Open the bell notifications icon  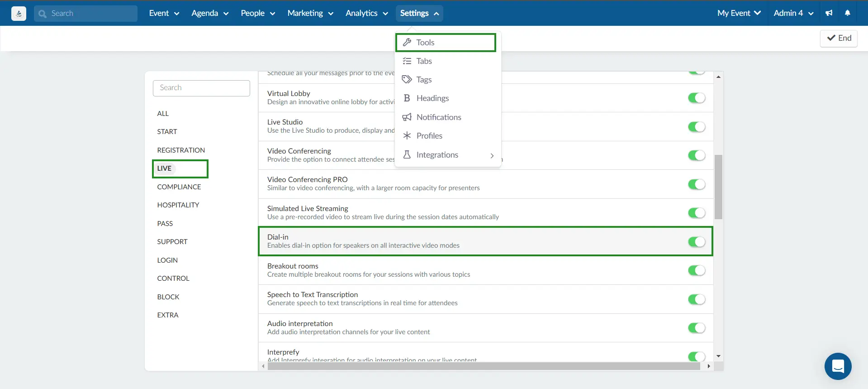[848, 13]
